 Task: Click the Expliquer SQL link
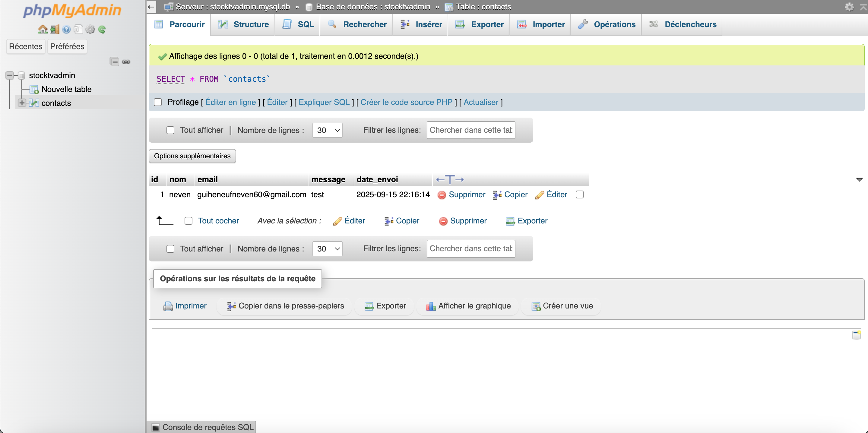coord(324,102)
